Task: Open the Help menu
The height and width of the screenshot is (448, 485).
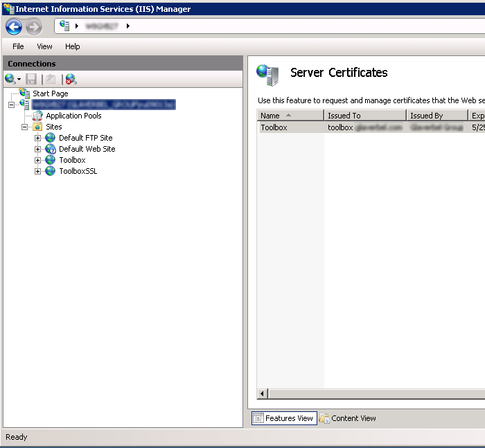Action: [72, 46]
